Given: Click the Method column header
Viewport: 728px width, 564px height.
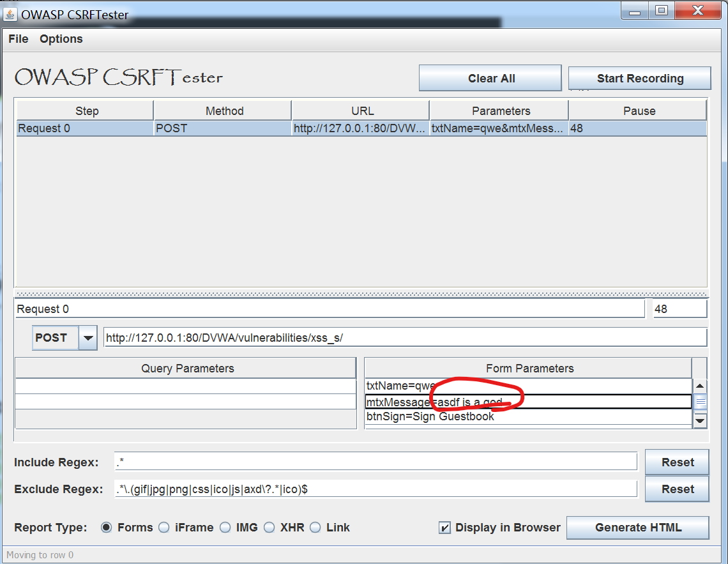Looking at the screenshot, I should pos(224,111).
